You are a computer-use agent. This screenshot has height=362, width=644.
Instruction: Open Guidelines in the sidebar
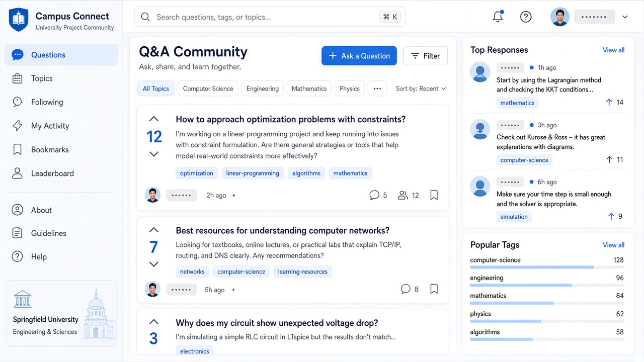coord(61,233)
